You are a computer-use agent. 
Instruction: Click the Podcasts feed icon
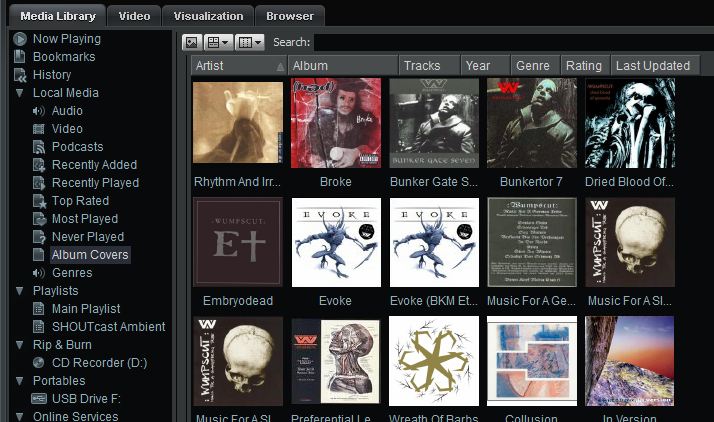[39, 147]
